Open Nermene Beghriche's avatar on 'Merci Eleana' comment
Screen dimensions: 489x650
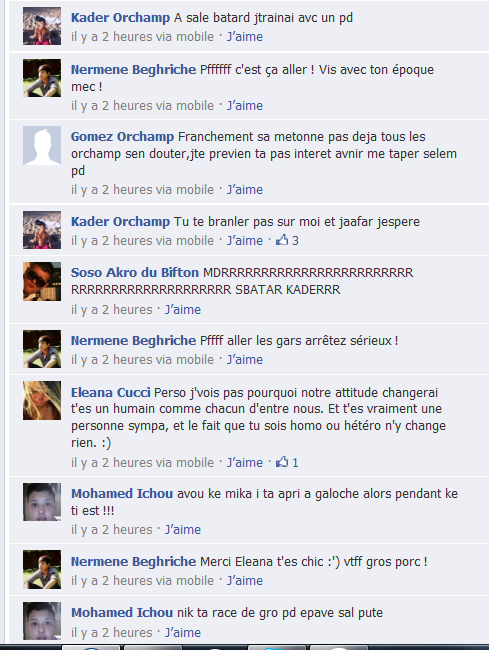click(42, 570)
